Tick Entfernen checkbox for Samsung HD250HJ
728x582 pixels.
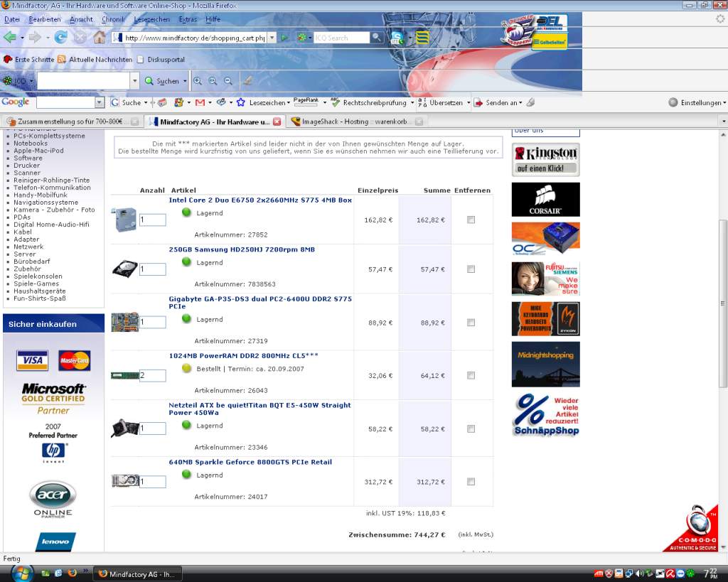(471, 269)
